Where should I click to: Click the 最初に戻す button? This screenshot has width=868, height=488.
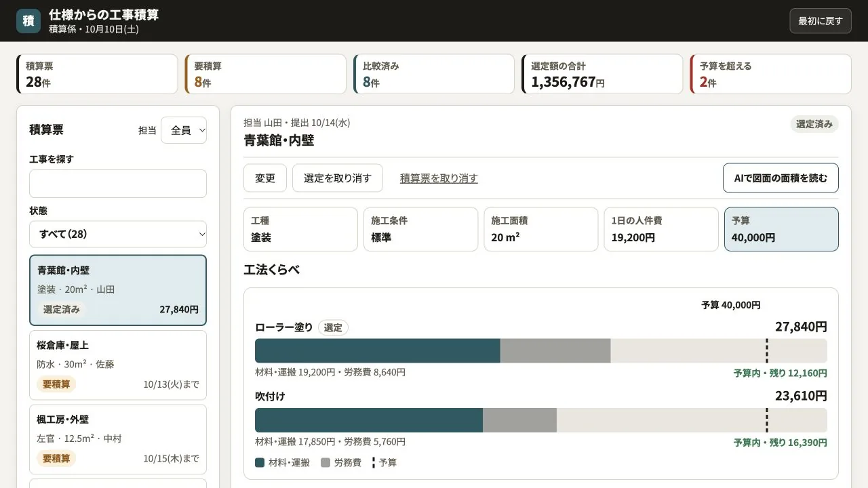(x=820, y=21)
